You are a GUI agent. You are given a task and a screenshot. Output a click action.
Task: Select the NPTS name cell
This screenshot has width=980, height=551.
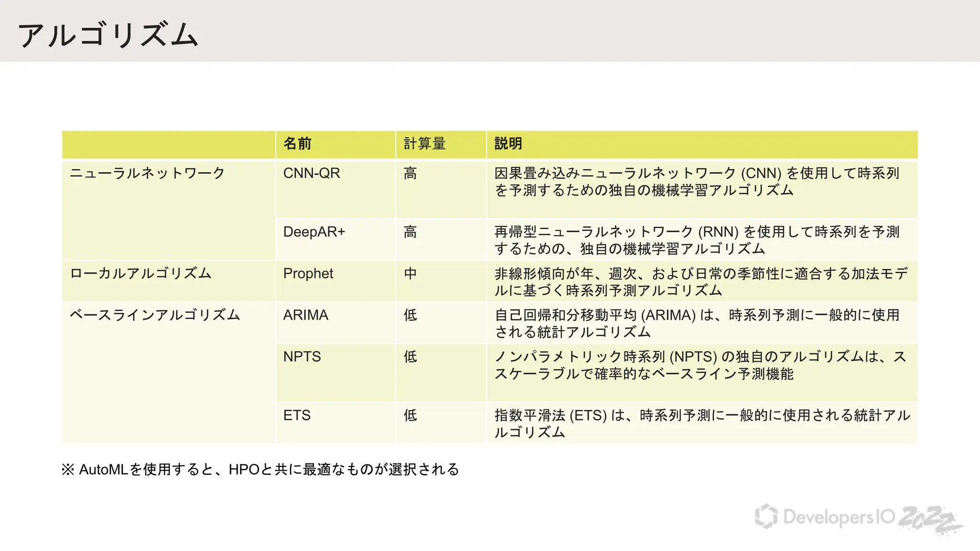(302, 357)
